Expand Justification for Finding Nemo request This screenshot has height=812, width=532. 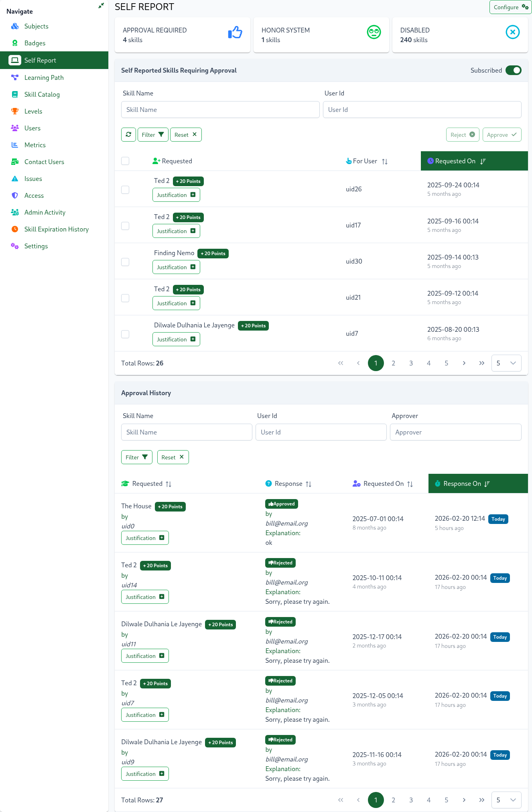(x=176, y=267)
